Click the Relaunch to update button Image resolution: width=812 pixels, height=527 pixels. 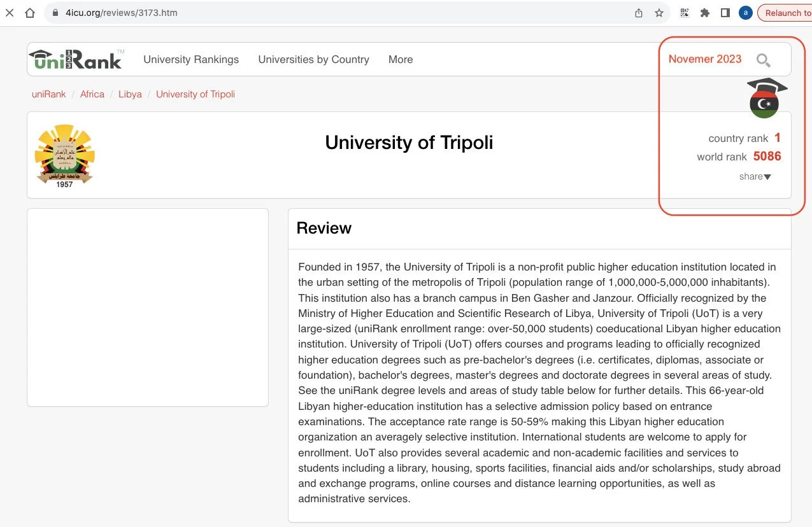[x=785, y=13]
